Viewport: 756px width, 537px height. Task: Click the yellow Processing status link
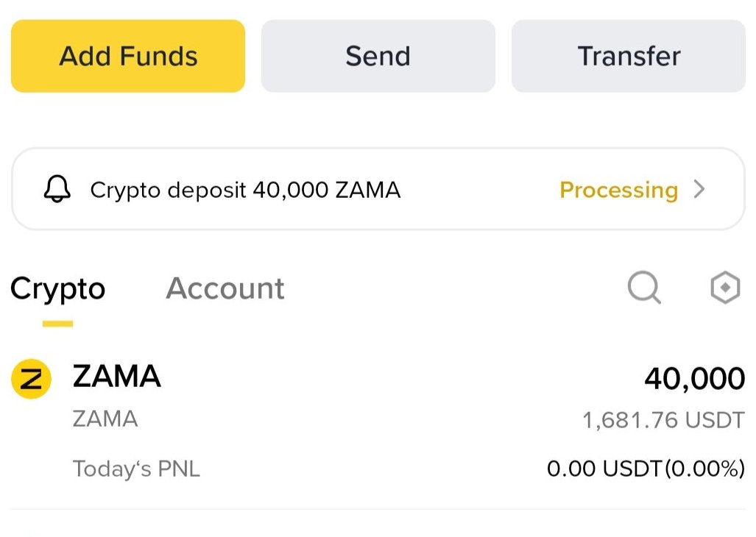point(618,190)
